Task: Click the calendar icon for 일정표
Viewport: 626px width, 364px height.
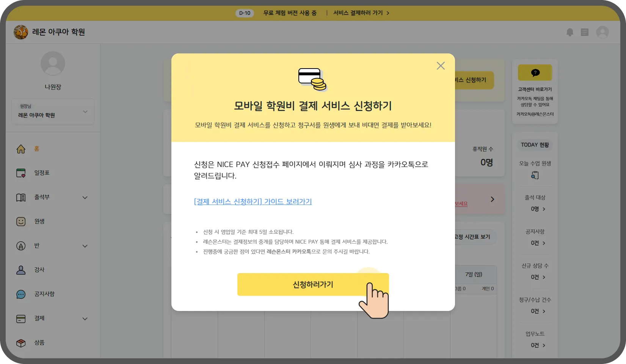Action: (21, 173)
